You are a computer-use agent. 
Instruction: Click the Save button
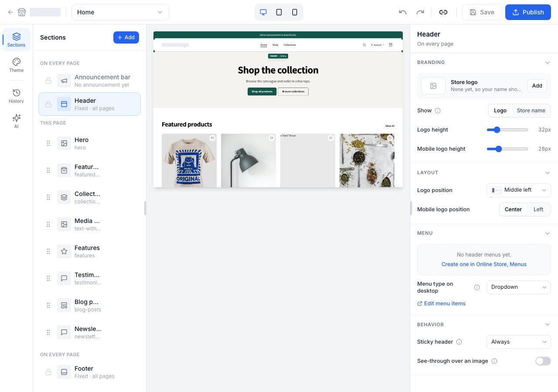tap(482, 12)
